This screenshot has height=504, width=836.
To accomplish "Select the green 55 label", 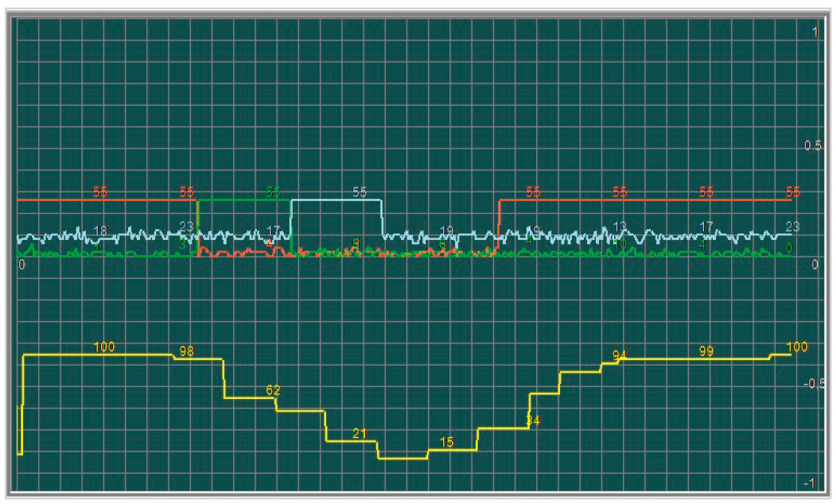I will 273,192.
